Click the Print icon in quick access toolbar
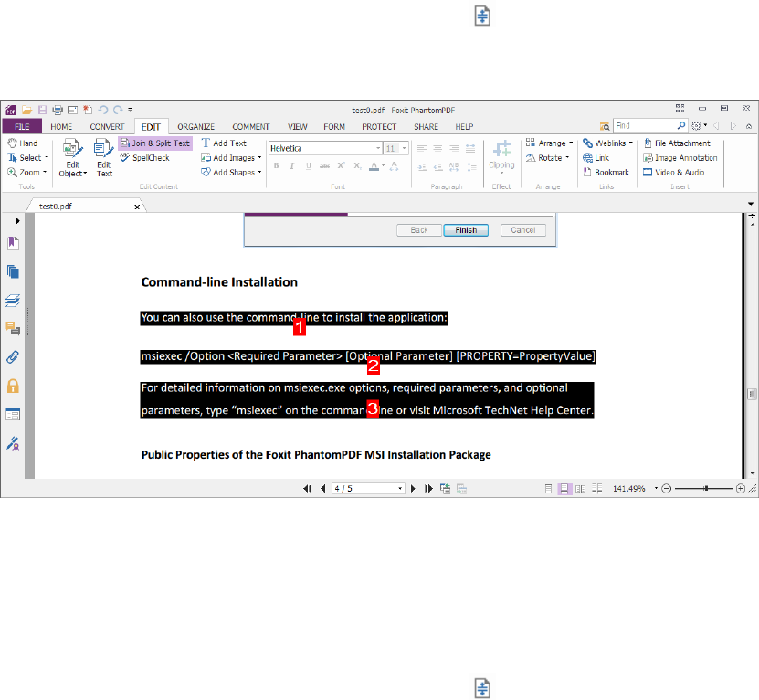 pos(58,110)
